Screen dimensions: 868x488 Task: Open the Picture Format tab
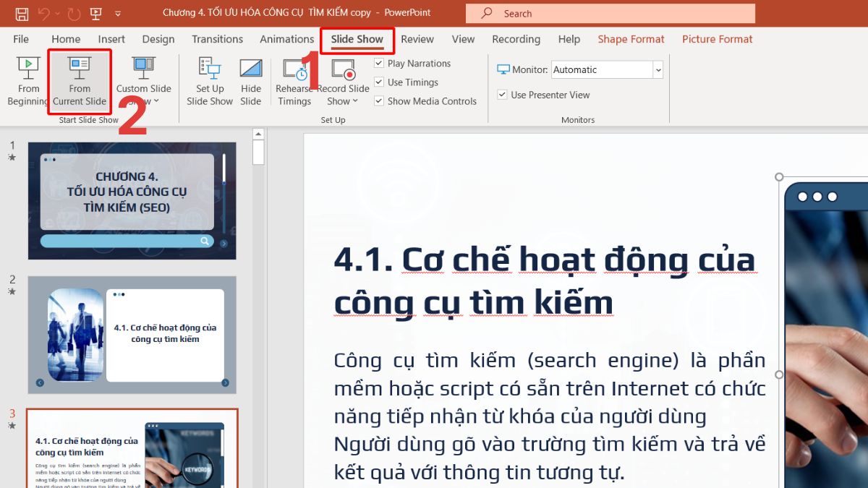(x=717, y=39)
